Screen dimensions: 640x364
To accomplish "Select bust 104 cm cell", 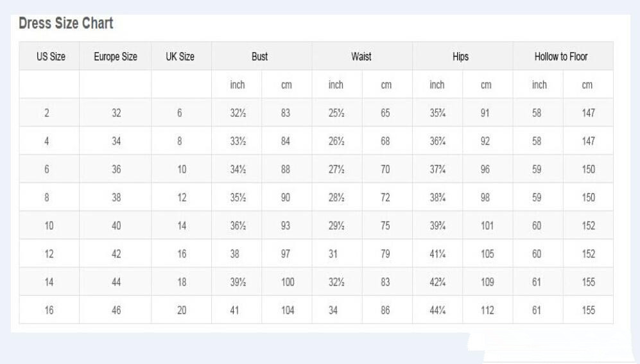I will click(288, 311).
